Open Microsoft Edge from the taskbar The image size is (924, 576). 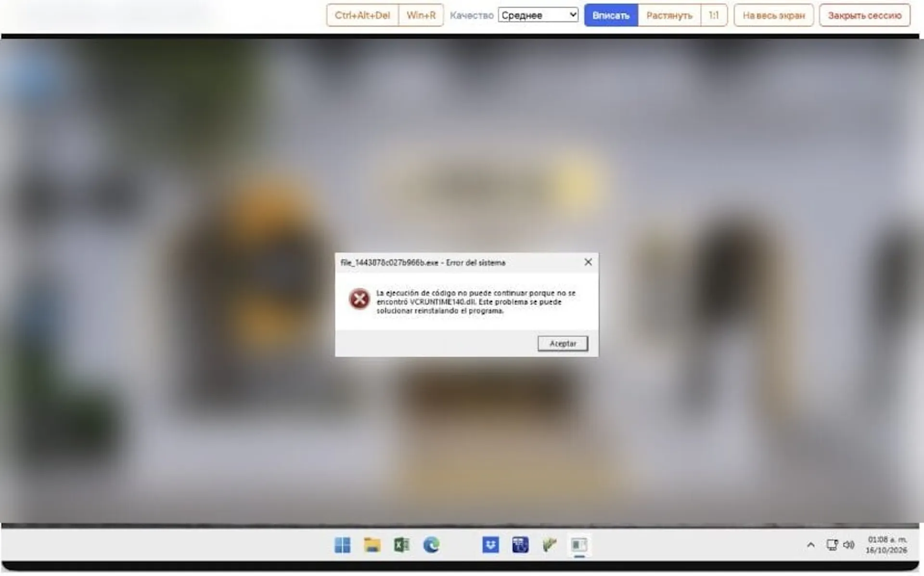point(431,545)
